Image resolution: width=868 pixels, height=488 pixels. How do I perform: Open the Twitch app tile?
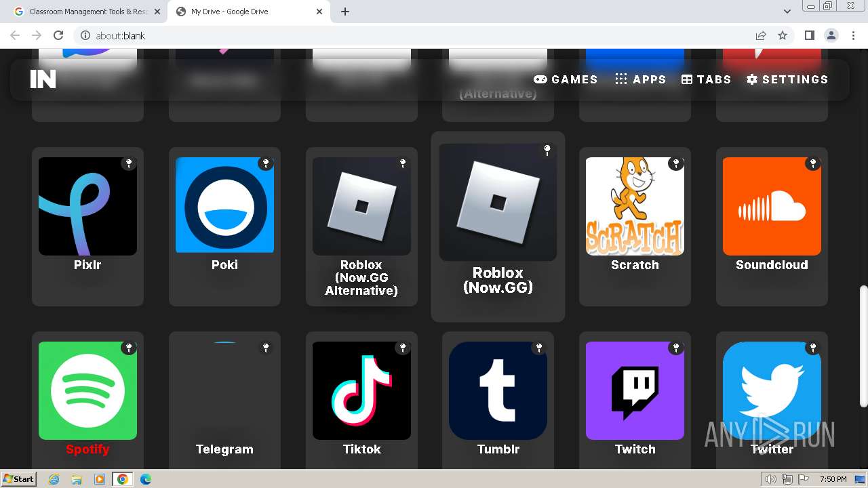pyautogui.click(x=635, y=400)
